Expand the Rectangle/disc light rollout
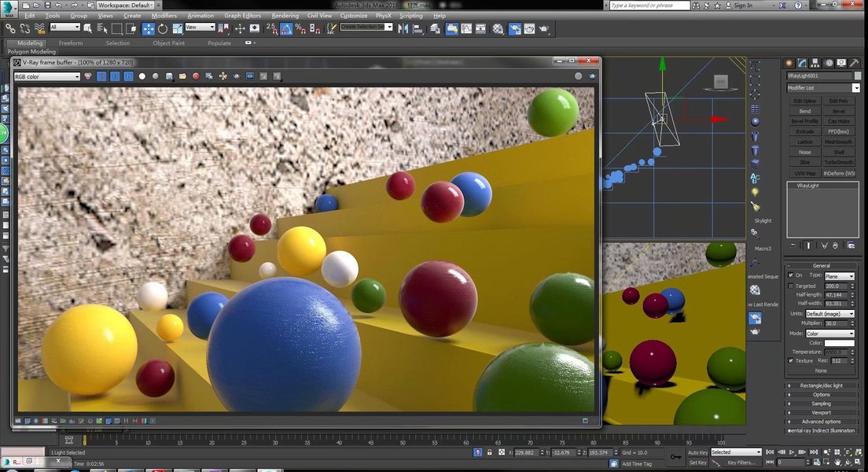 click(x=822, y=385)
